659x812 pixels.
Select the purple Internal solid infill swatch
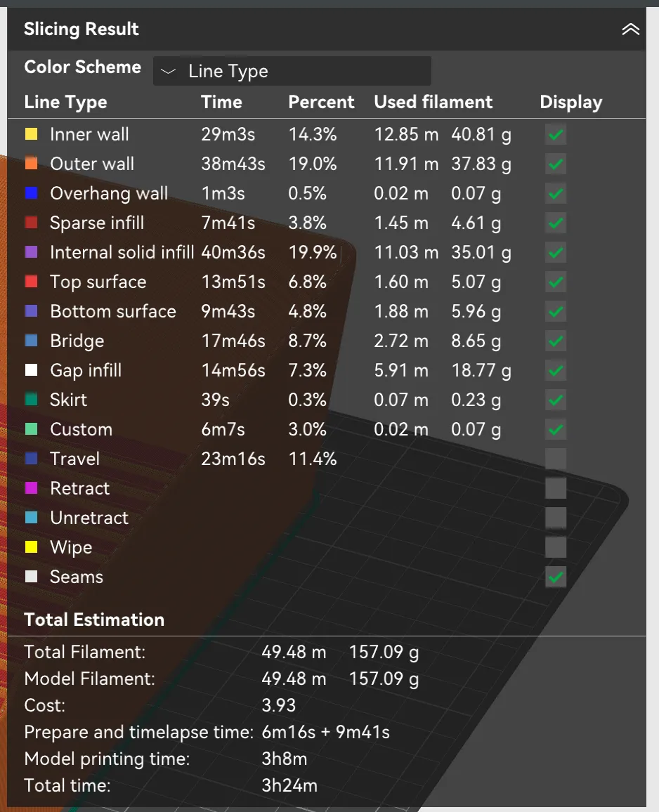[31, 252]
